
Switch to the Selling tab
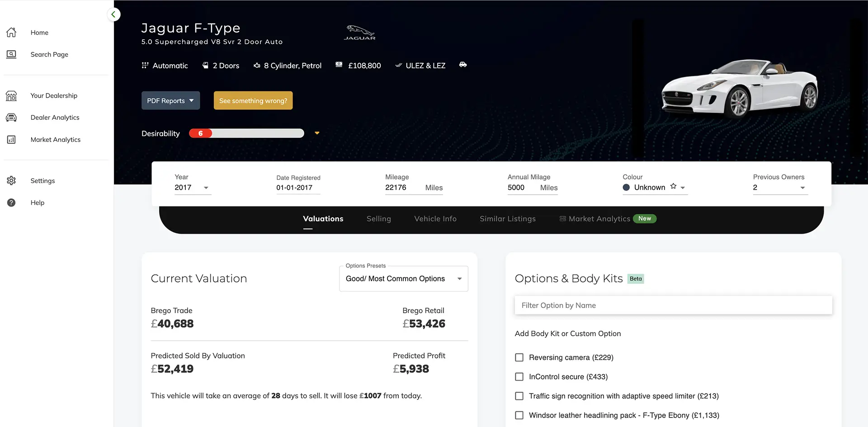pyautogui.click(x=378, y=219)
